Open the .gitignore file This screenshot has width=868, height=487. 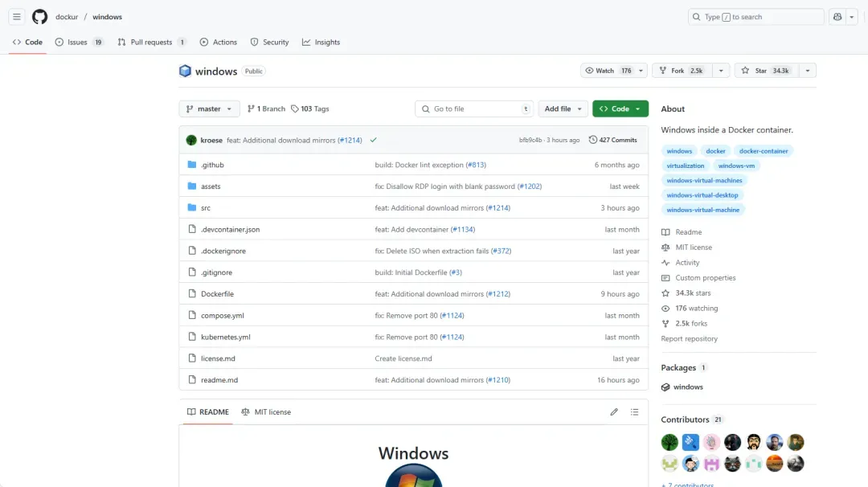pyautogui.click(x=216, y=272)
